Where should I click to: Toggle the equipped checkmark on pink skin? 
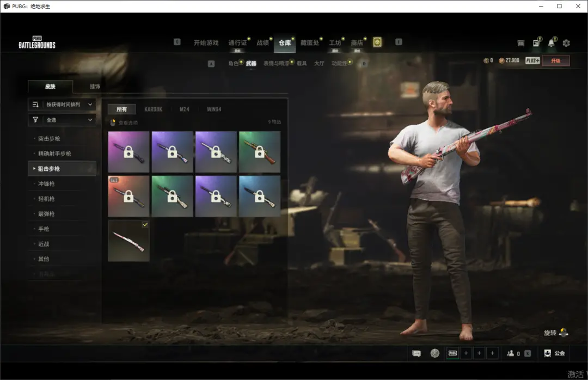(x=145, y=224)
